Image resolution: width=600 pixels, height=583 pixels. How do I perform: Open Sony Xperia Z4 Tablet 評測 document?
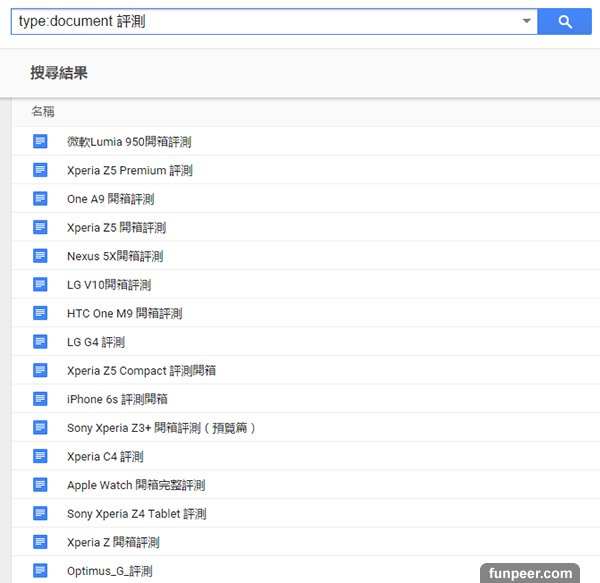[x=136, y=514]
